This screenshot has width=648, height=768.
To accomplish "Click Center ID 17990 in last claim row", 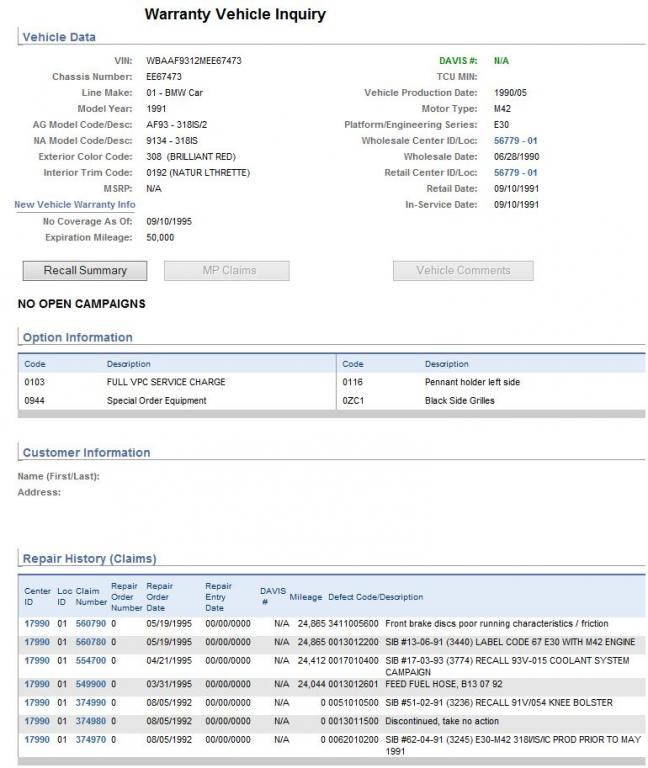I will coord(36,740).
